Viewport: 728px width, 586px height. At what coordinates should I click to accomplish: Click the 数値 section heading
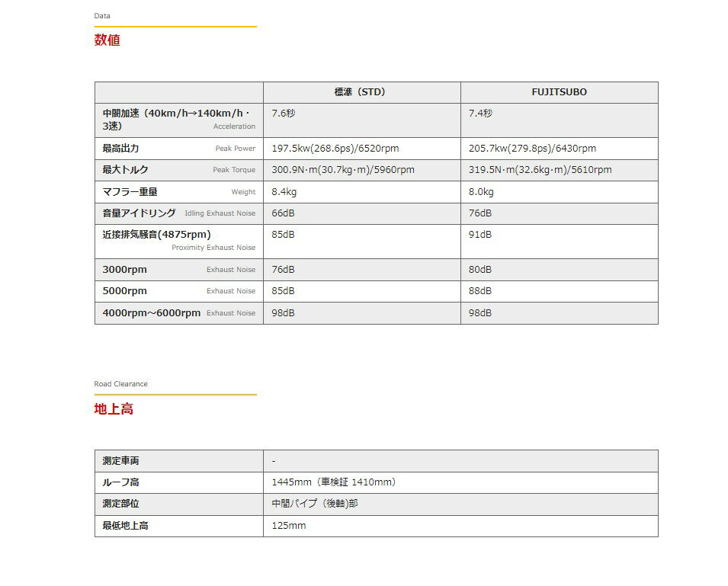107,40
